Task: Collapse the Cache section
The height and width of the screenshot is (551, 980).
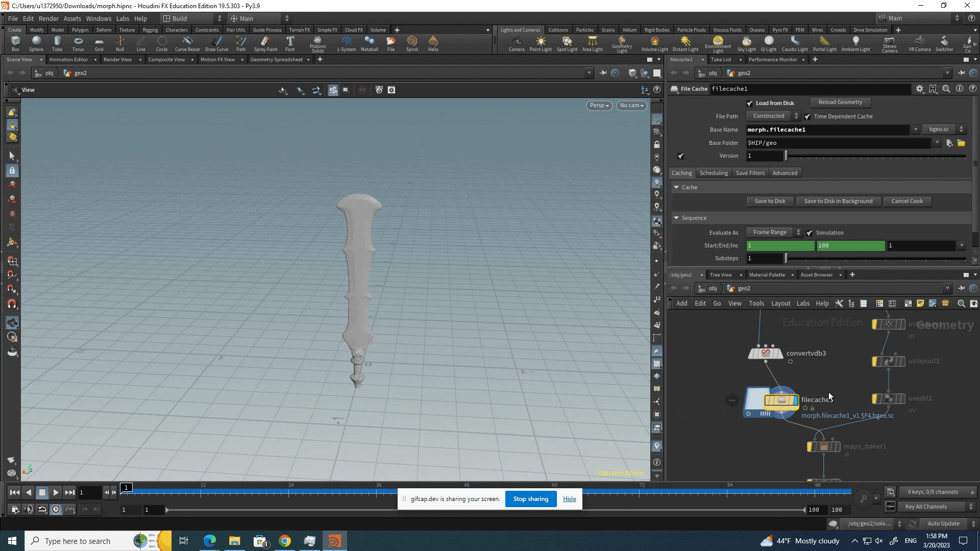Action: pyautogui.click(x=676, y=187)
